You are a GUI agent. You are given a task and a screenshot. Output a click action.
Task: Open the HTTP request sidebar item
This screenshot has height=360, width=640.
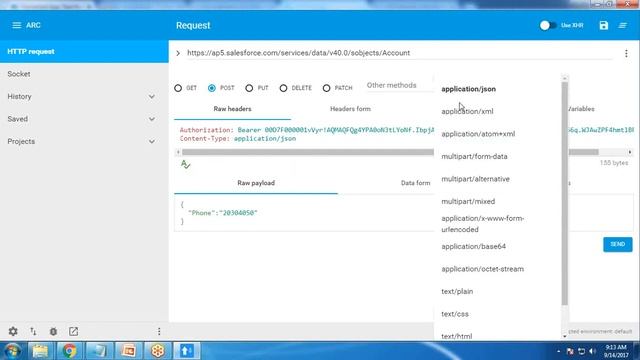coord(84,51)
